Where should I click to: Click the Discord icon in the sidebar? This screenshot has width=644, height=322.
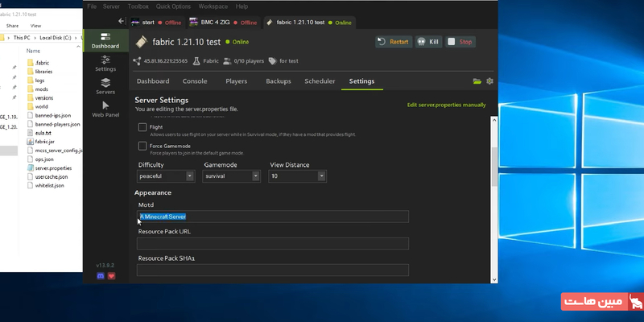101,276
